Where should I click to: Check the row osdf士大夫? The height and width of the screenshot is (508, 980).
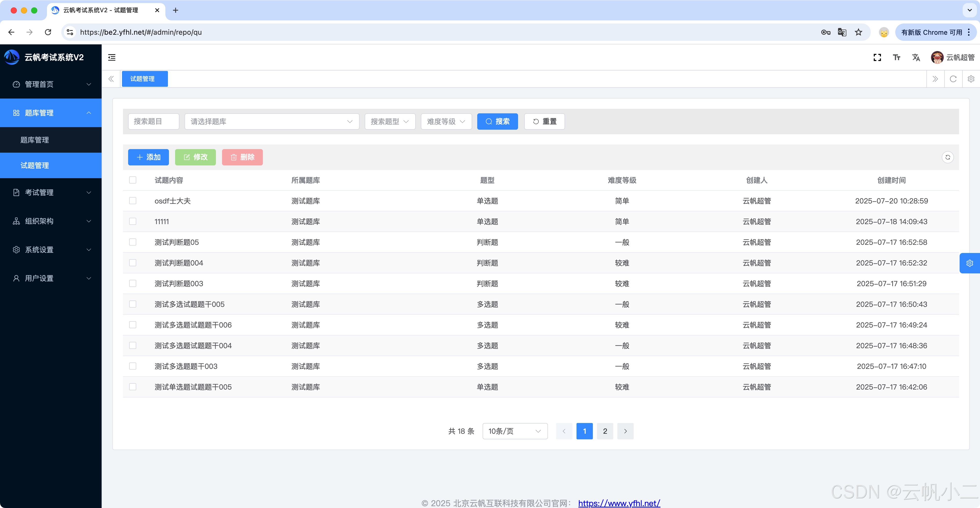tap(132, 201)
